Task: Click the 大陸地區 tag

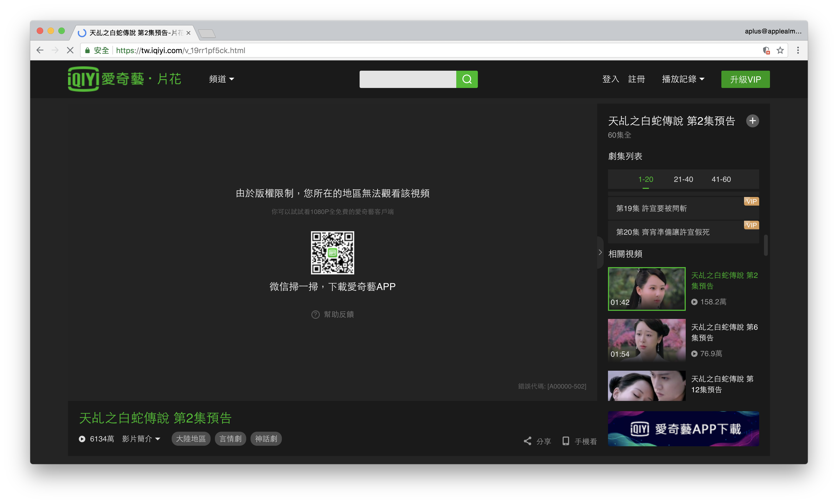Action: pyautogui.click(x=191, y=439)
